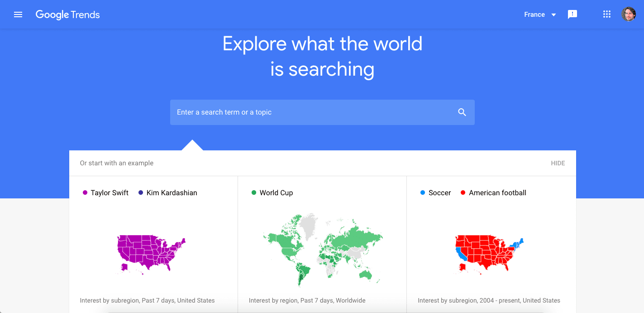The width and height of the screenshot is (644, 313).
Task: Hide the example cards section
Action: (558, 163)
